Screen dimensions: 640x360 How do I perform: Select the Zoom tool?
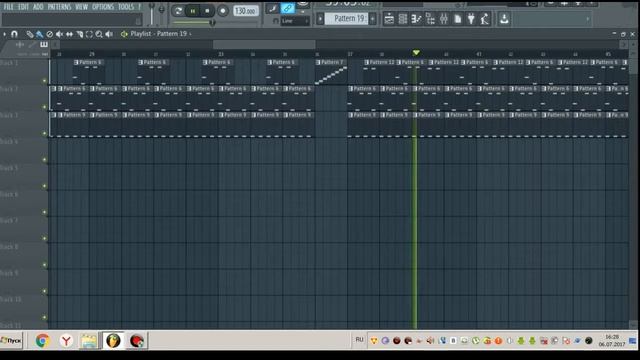tap(99, 34)
